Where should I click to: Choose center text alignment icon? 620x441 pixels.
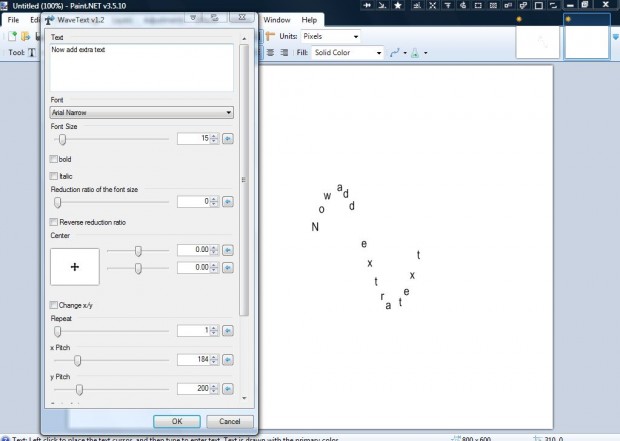(x=270, y=52)
